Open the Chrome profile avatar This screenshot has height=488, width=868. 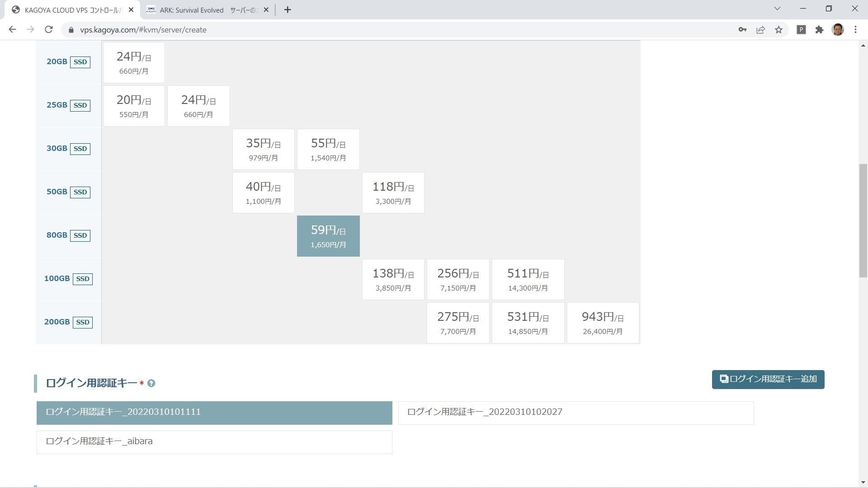click(838, 30)
